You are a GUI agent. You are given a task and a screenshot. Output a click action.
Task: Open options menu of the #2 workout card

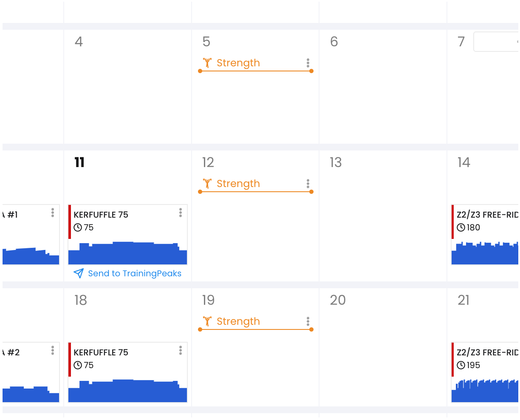(53, 350)
